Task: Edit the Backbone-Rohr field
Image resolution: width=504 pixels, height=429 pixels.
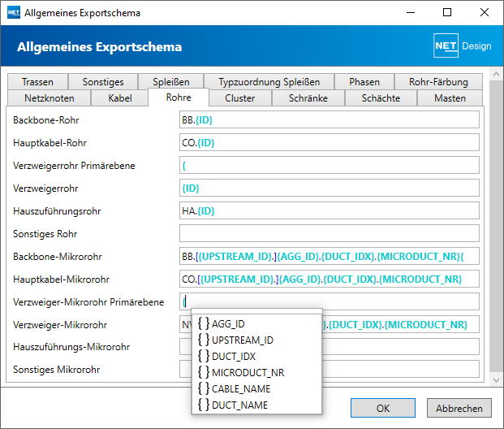Action: pos(330,119)
